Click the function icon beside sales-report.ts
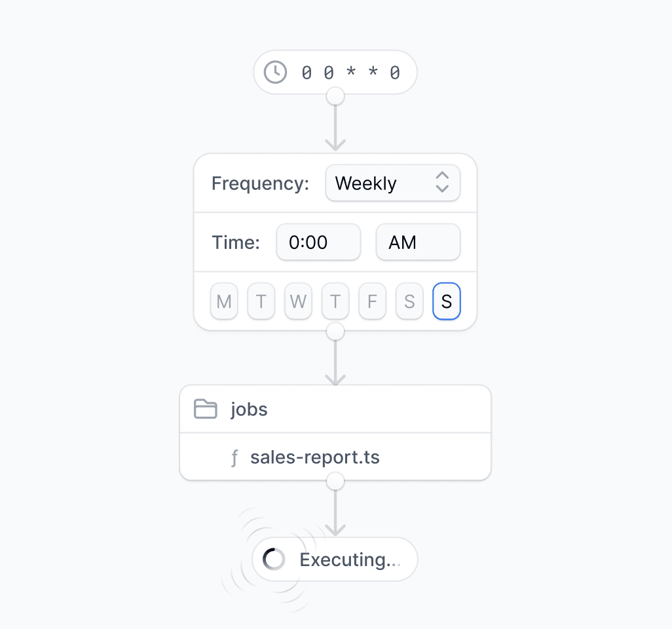 pos(234,457)
